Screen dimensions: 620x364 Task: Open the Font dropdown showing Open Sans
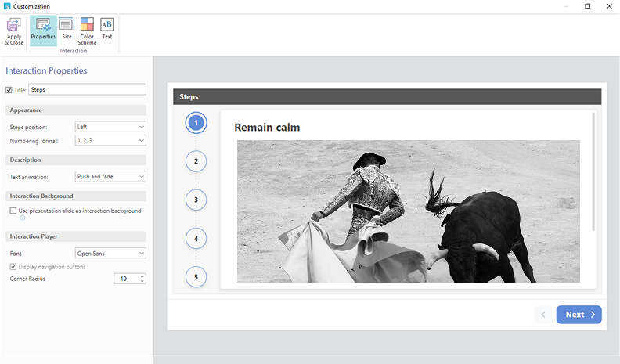click(110, 254)
